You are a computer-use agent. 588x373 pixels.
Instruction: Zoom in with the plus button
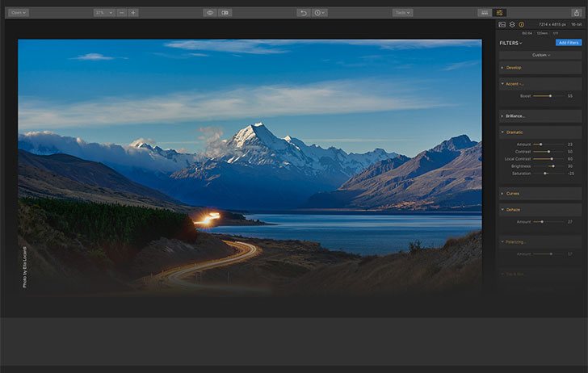[133, 13]
